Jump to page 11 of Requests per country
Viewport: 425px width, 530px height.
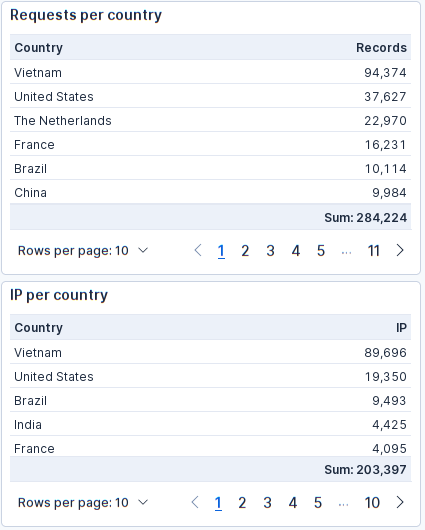point(374,250)
